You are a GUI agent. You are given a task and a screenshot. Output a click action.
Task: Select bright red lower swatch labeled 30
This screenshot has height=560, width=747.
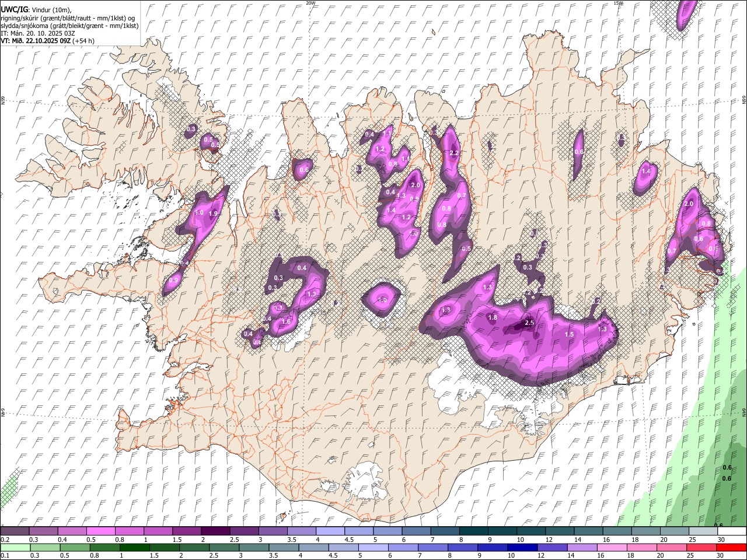click(731, 548)
